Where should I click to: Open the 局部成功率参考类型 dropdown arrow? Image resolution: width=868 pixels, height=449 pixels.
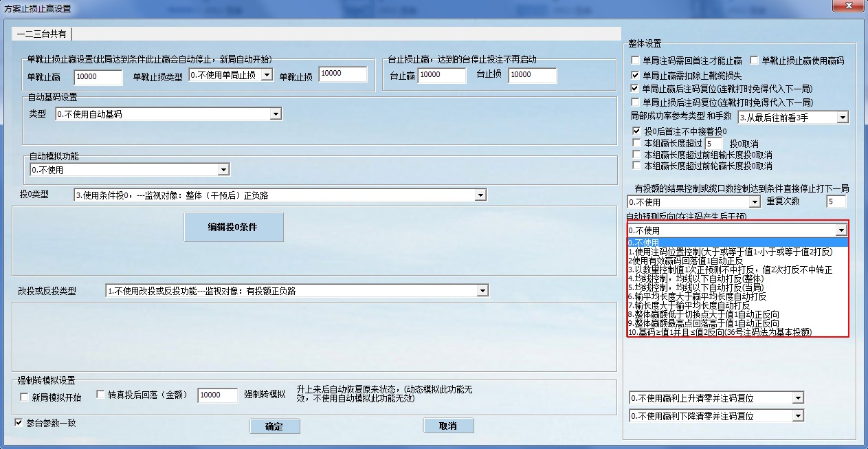[x=843, y=118]
